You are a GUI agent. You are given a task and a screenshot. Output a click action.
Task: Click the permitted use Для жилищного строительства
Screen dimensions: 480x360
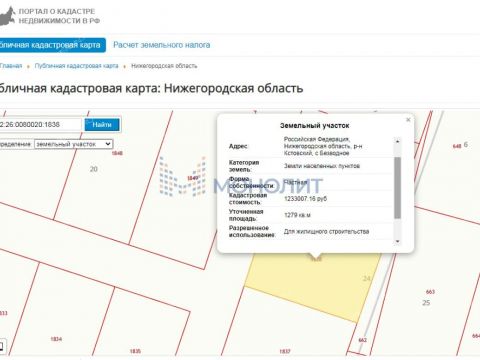tap(326, 231)
